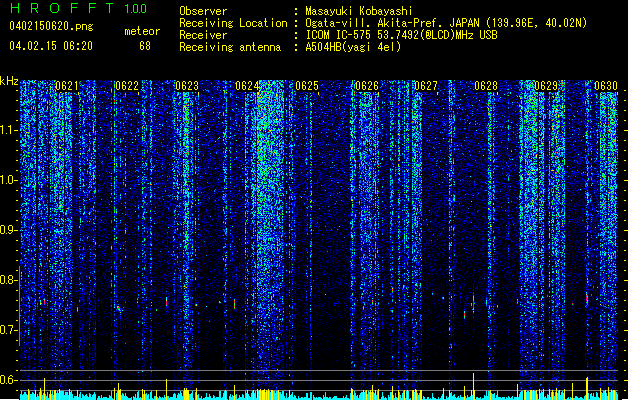Image resolution: width=629 pixels, height=400 pixels.
Task: Click the HROFFT 1.0.0 title text
Action: click(78, 8)
